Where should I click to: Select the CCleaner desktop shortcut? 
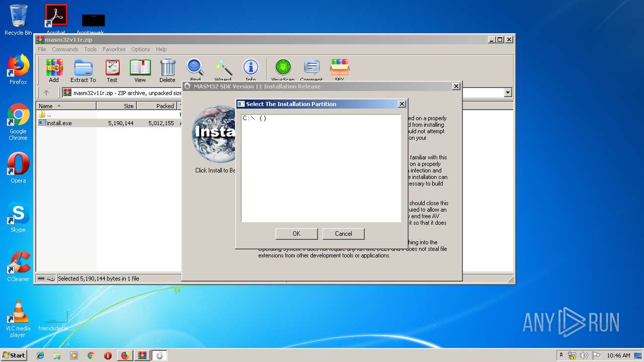(18, 266)
